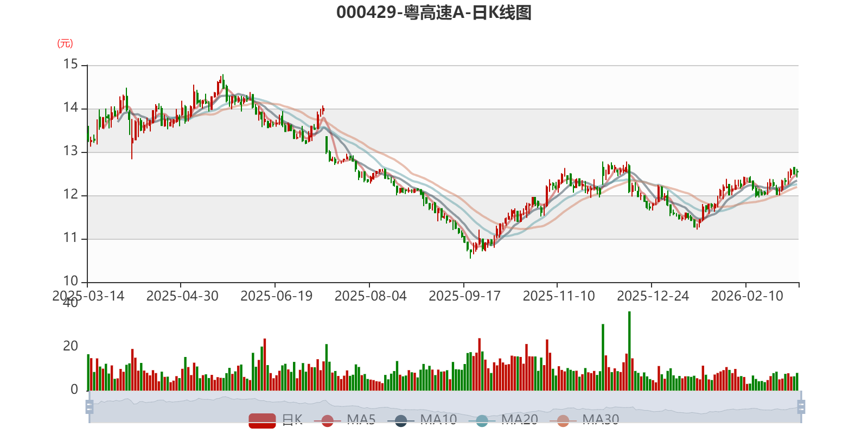The image size is (868, 434).
Task: Click the 2026-02-10 date axis label
Action: [x=747, y=296]
